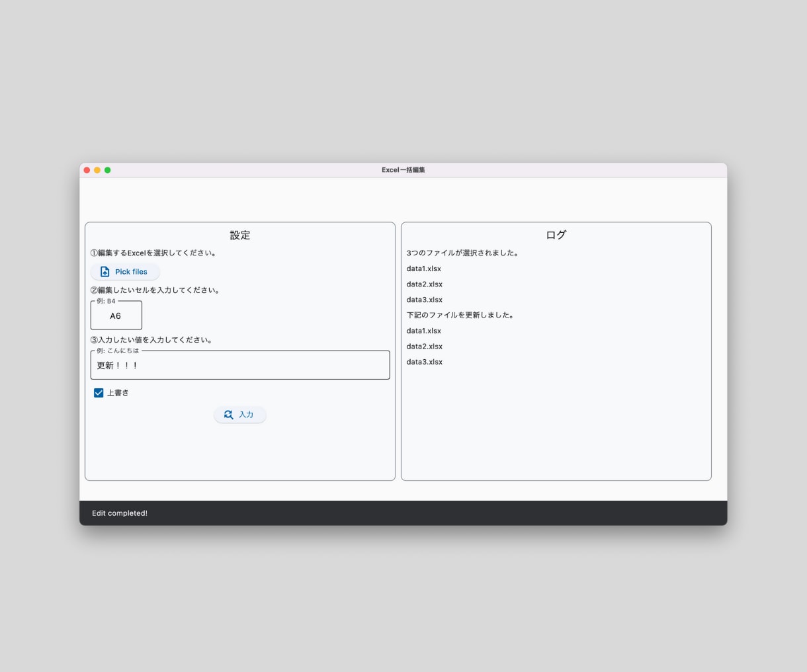Close the window with the red button
807x672 pixels.
tap(87, 170)
